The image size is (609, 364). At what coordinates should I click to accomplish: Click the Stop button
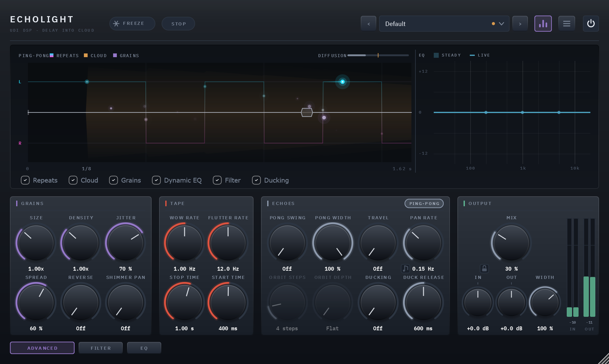[x=178, y=24]
